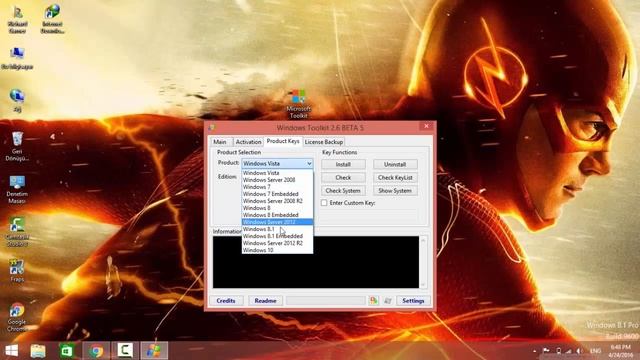Open the License Backup tab

[x=324, y=142]
